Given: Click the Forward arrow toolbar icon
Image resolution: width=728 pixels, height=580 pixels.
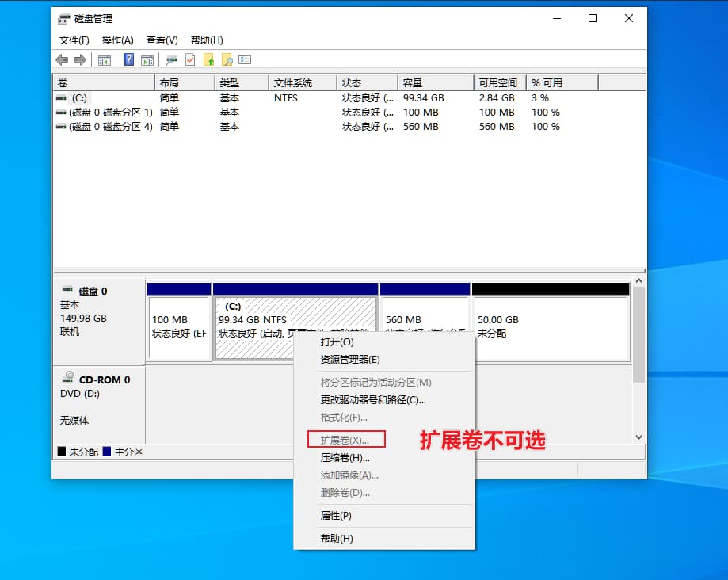Looking at the screenshot, I should 80,60.
